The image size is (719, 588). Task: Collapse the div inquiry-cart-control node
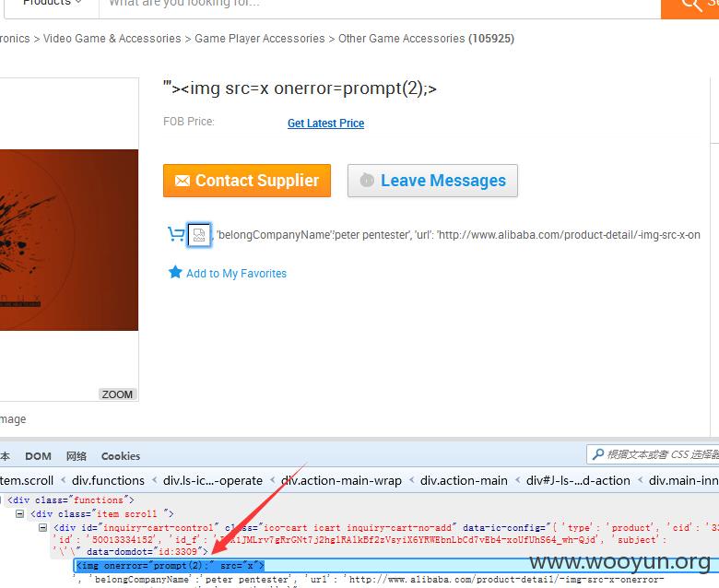tap(42, 527)
